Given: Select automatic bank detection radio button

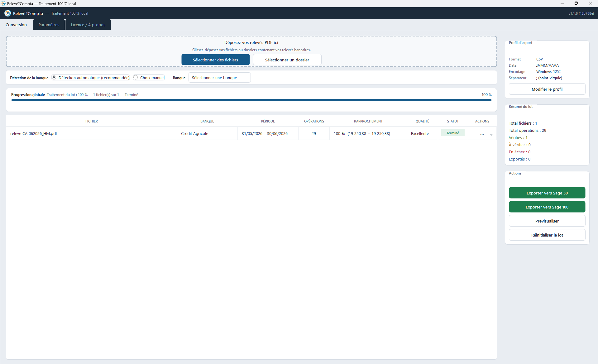Looking at the screenshot, I should coord(54,77).
